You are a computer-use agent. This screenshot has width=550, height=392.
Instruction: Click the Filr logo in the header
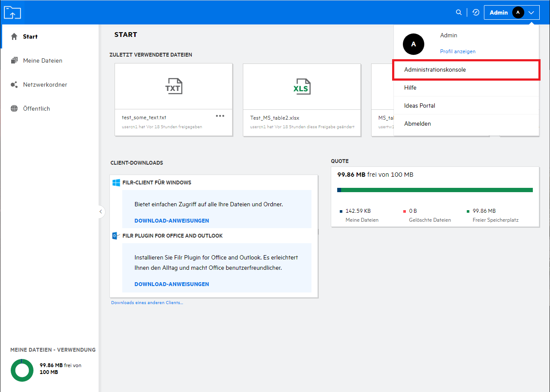pyautogui.click(x=12, y=12)
